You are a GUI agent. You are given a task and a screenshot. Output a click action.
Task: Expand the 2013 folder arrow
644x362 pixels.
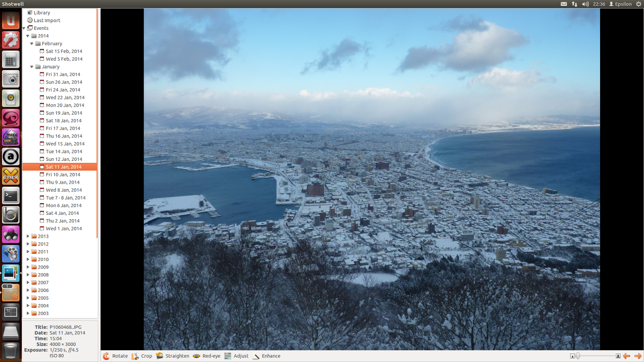click(28, 236)
